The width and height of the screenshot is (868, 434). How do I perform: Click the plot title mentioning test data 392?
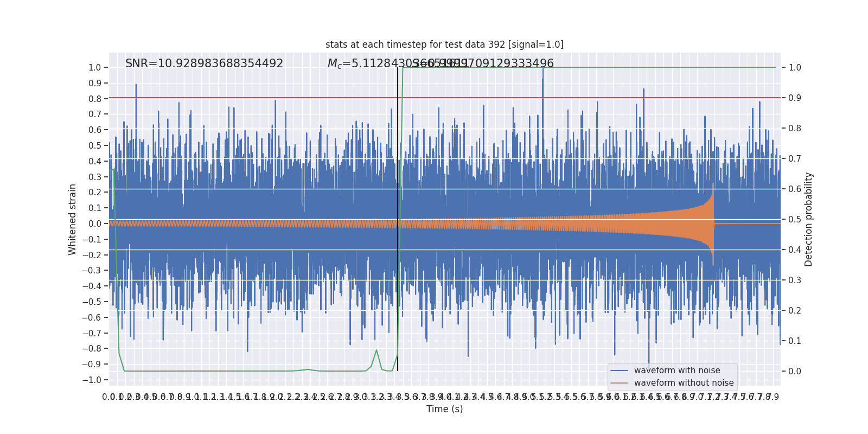444,44
